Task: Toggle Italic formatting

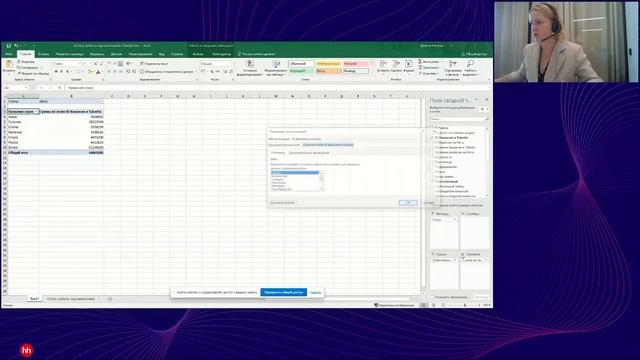Action: click(x=62, y=71)
